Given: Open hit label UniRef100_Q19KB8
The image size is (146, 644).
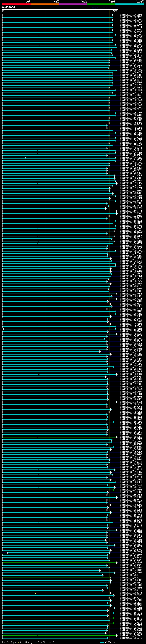Looking at the screenshot, I should (x=131, y=294).
